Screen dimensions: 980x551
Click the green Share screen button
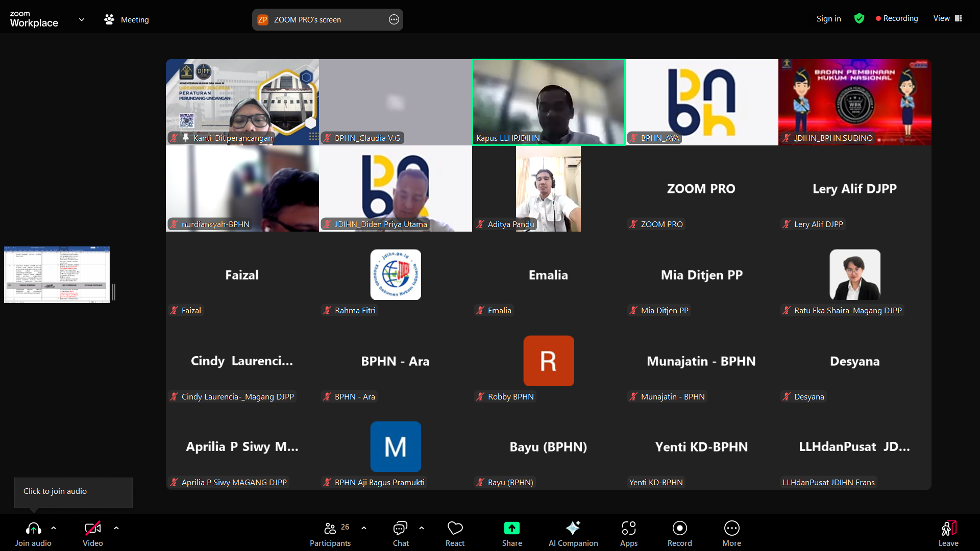click(512, 528)
